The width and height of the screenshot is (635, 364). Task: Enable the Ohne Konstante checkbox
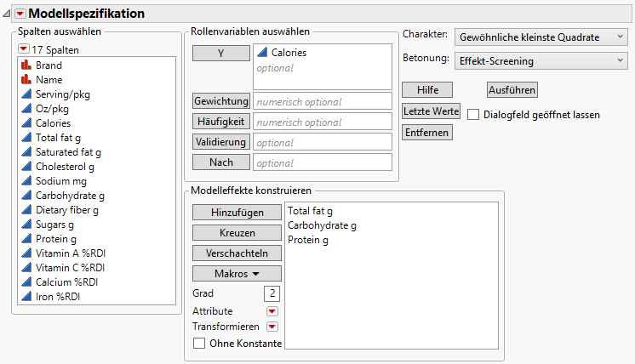[x=199, y=343]
